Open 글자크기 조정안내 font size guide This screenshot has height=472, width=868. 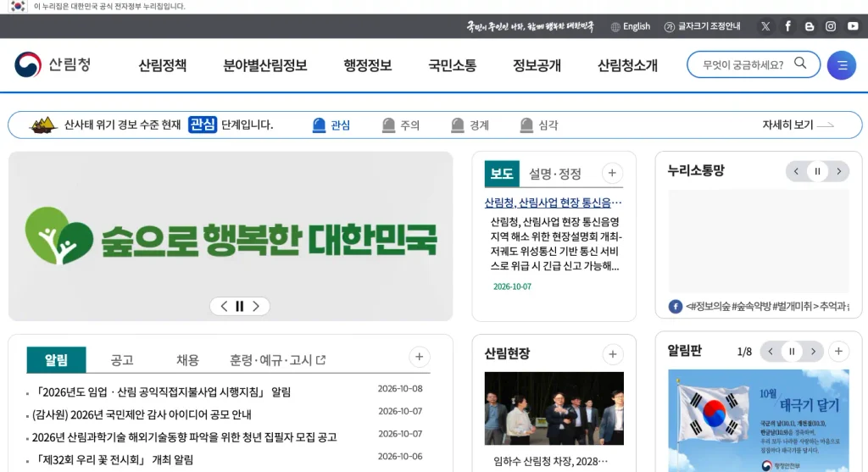[709, 26]
